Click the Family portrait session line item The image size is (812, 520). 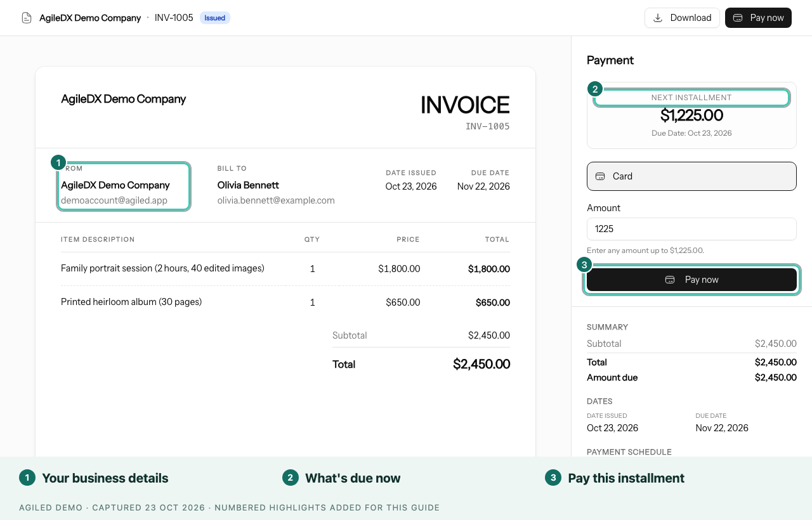[162, 268]
